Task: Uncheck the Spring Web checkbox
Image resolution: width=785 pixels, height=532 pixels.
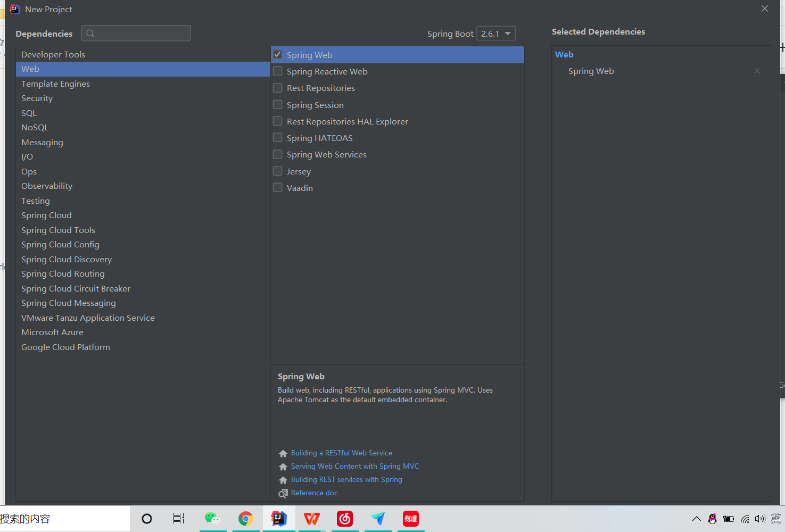Action: 278,55
